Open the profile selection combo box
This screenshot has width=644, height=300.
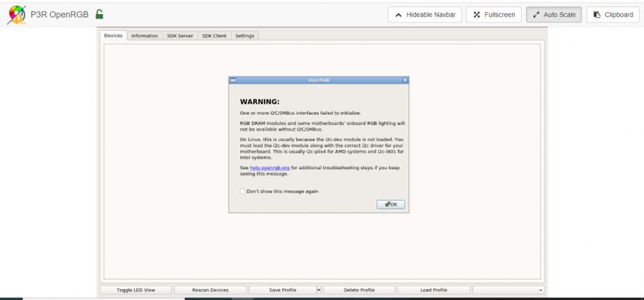tap(509, 290)
